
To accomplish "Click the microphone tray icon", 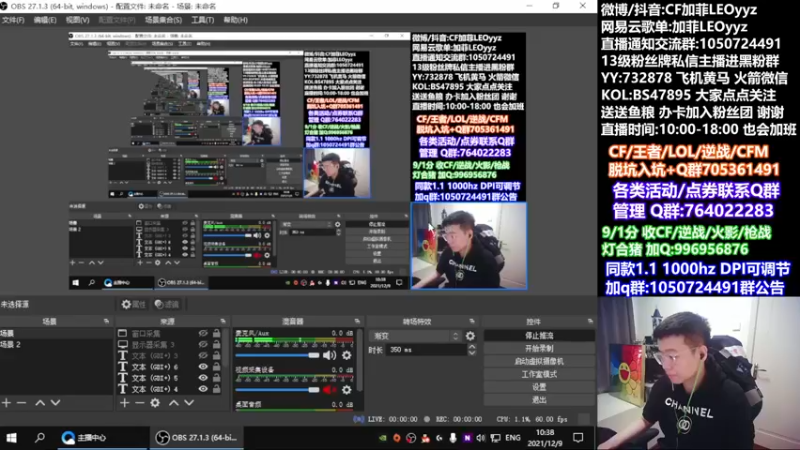I will 453,438.
